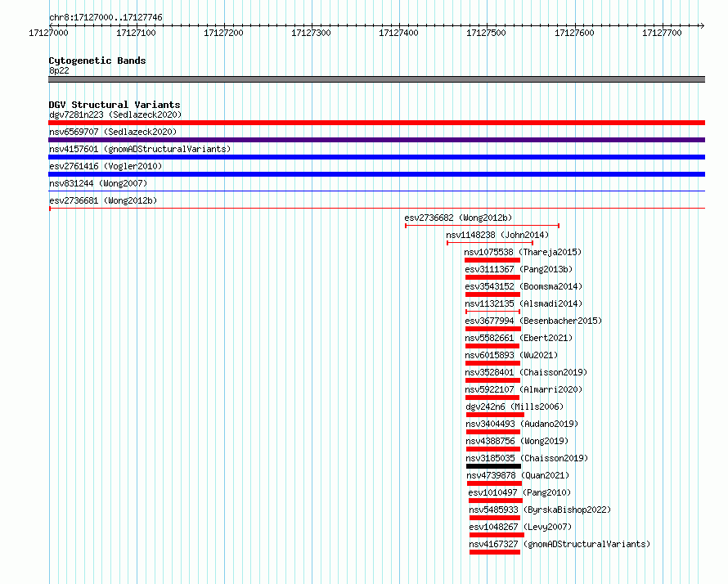Click esv1010497 (Pang2010) label
This screenshot has height=584, width=728.
(x=520, y=492)
